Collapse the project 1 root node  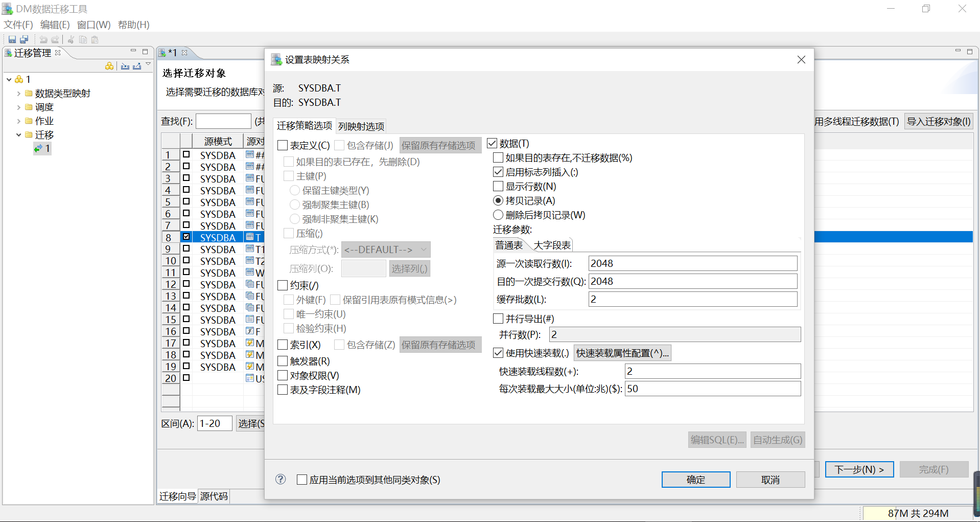click(9, 79)
